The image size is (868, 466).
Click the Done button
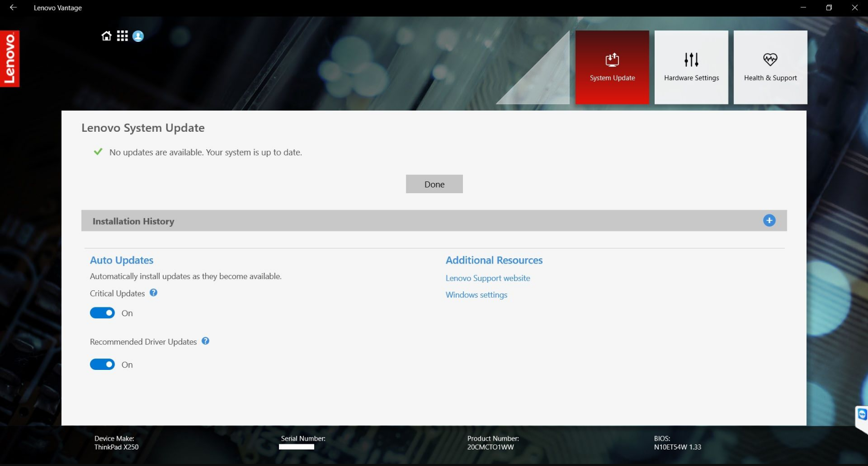pyautogui.click(x=435, y=184)
